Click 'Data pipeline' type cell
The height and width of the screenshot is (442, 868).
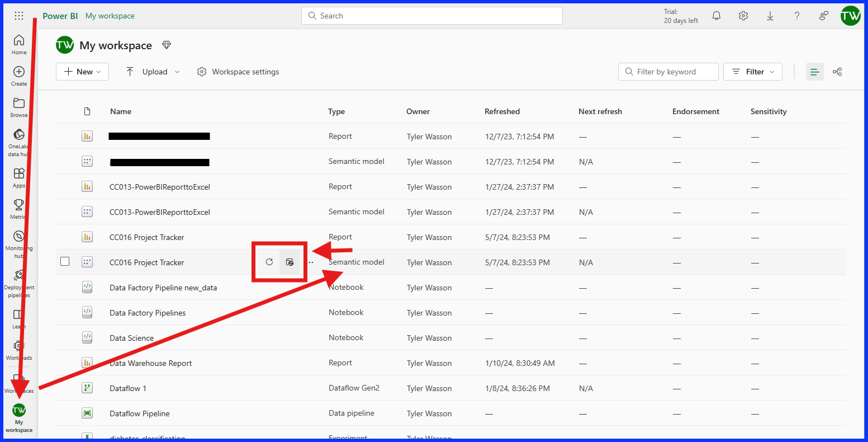pyautogui.click(x=352, y=413)
